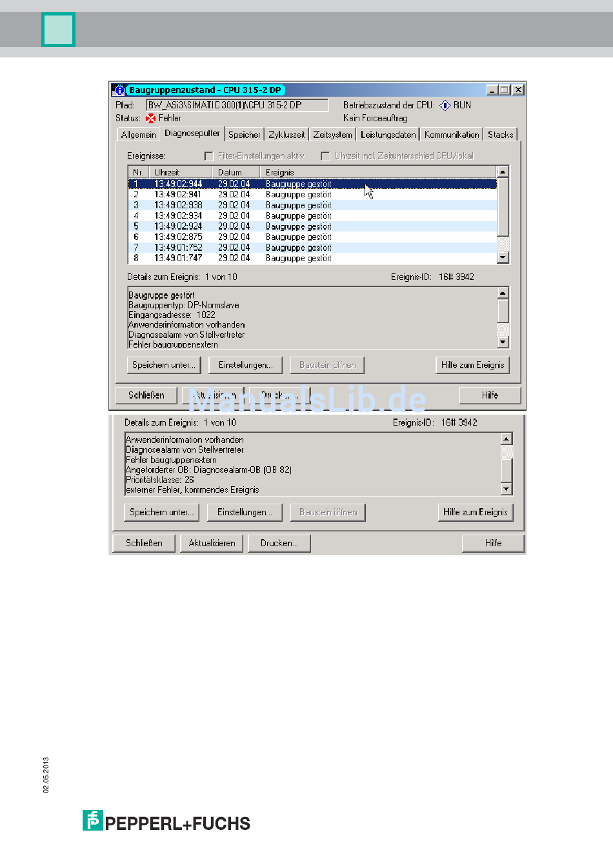
Task: Go to the Zykluszeit tab
Action: (286, 135)
